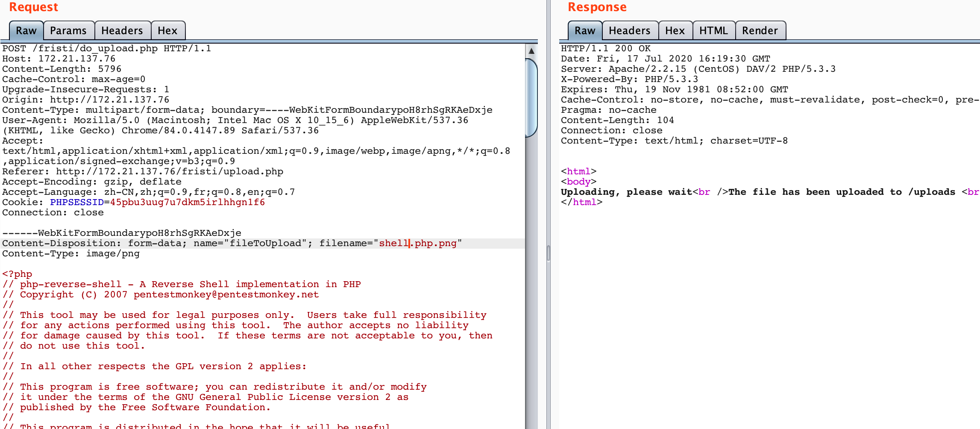Open the Request Params tab
This screenshot has height=429, width=980.
pos(68,31)
